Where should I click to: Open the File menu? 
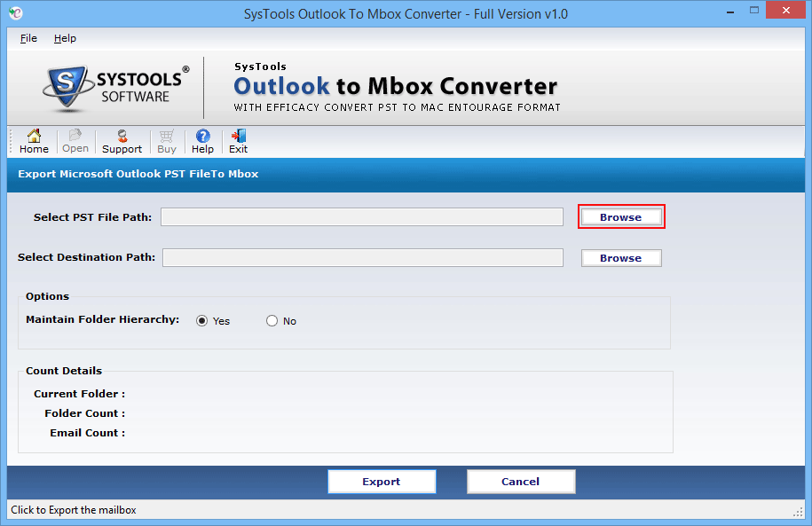pyautogui.click(x=28, y=38)
